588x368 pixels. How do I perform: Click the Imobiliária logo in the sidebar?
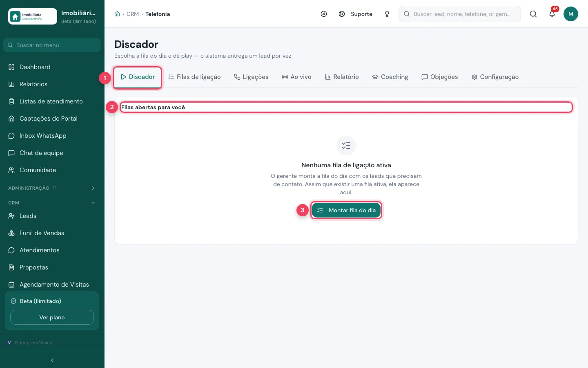[x=33, y=16]
